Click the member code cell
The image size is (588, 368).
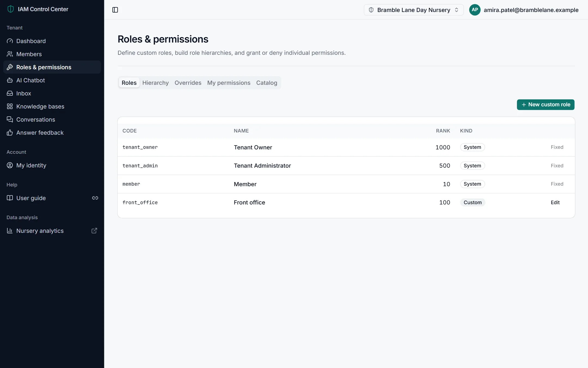(x=131, y=184)
